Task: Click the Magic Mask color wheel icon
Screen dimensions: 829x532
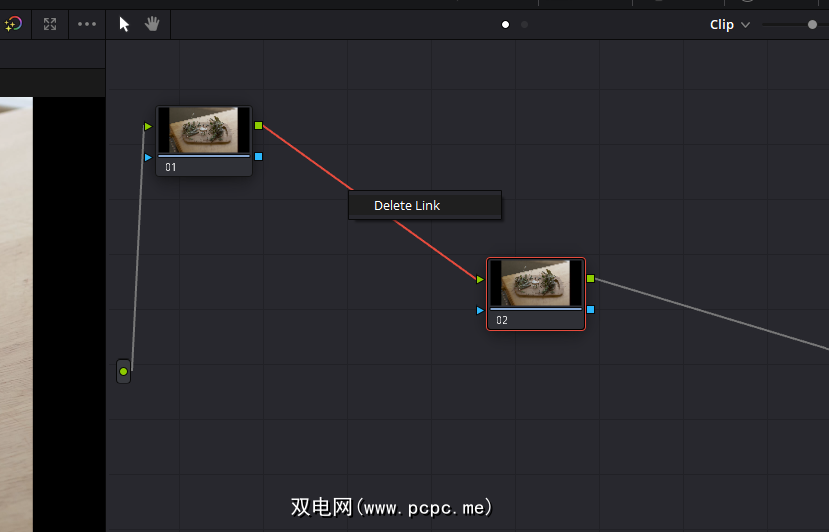Action: point(13,24)
